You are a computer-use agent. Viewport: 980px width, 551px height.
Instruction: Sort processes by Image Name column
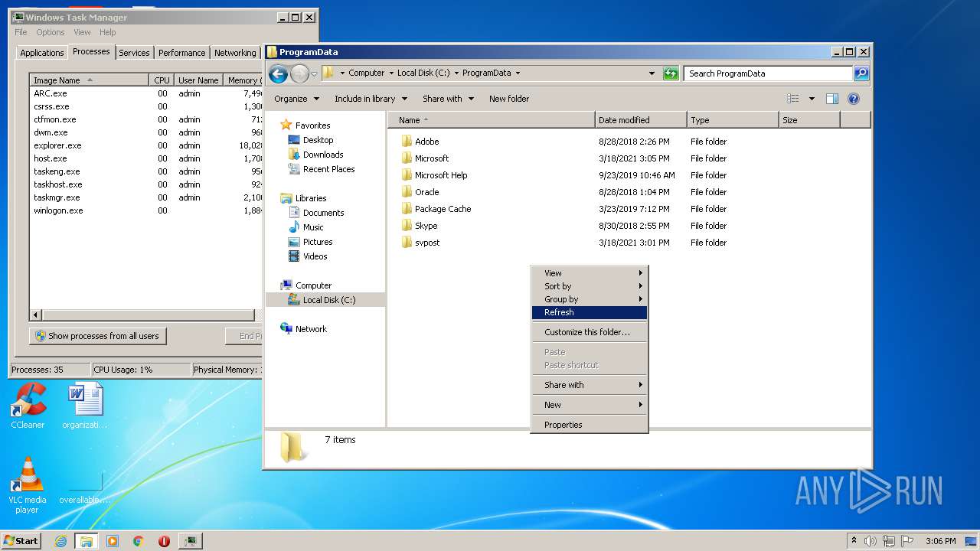pyautogui.click(x=89, y=80)
